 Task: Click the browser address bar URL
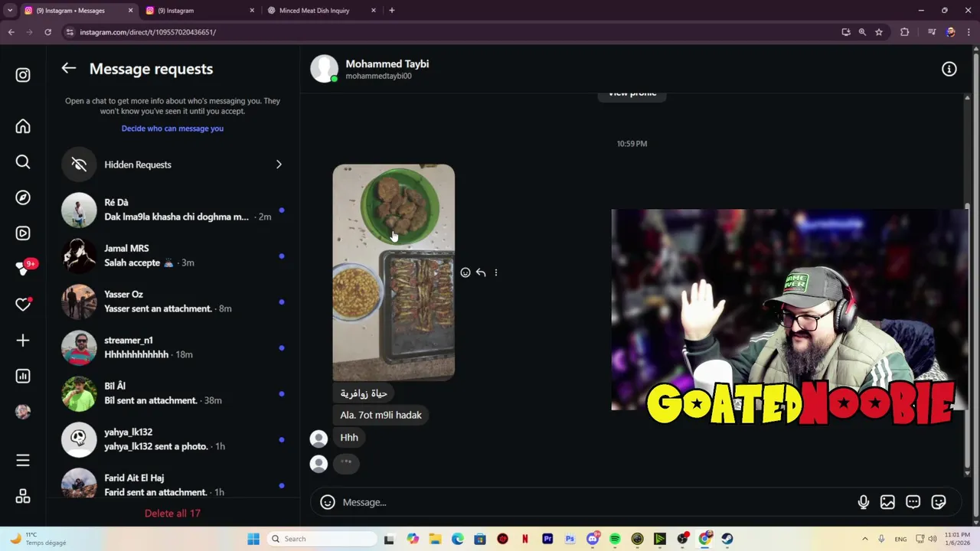[148, 32]
